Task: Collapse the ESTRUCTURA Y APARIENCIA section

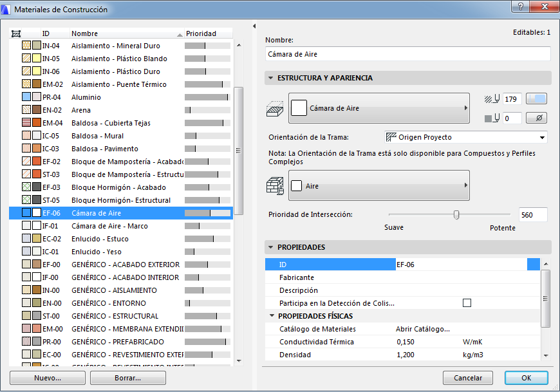Action: 271,78
